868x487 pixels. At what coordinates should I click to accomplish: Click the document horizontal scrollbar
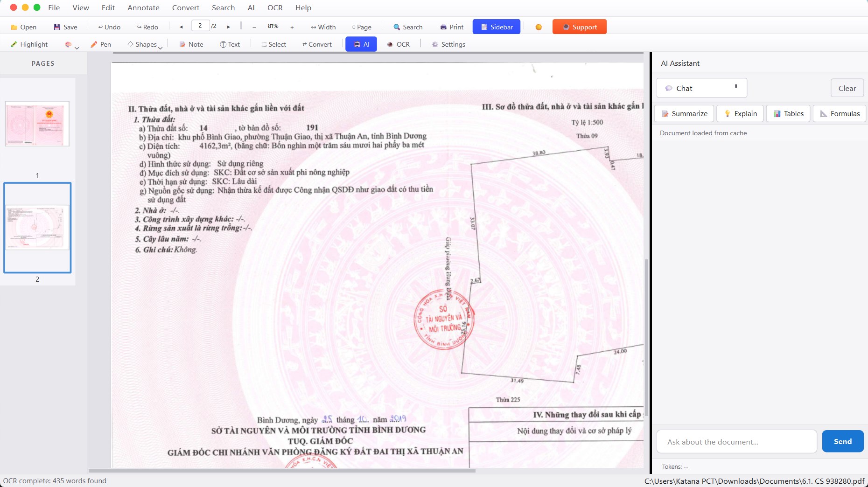click(x=282, y=471)
